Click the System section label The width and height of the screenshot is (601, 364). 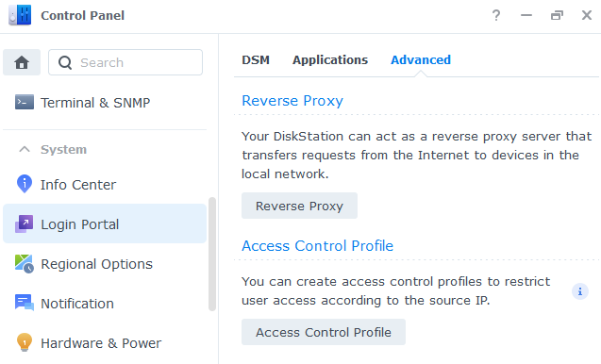point(63,149)
